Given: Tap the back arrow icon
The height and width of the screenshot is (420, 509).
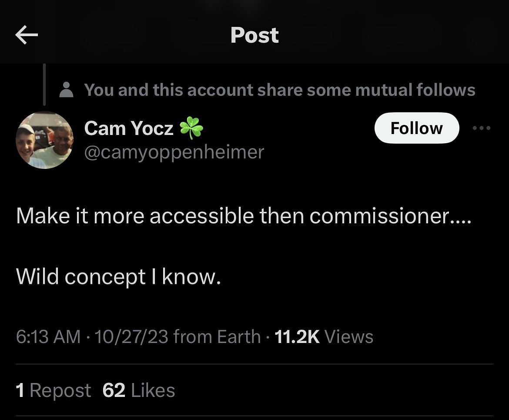Looking at the screenshot, I should (x=27, y=35).
